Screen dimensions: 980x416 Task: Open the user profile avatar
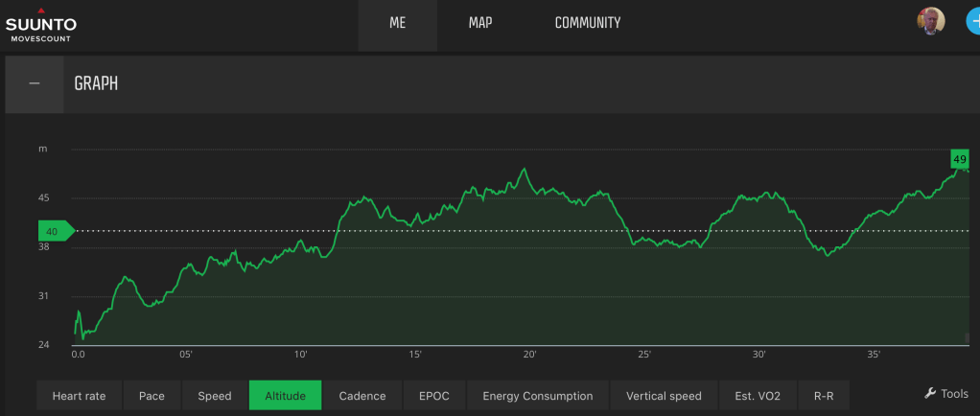click(930, 22)
